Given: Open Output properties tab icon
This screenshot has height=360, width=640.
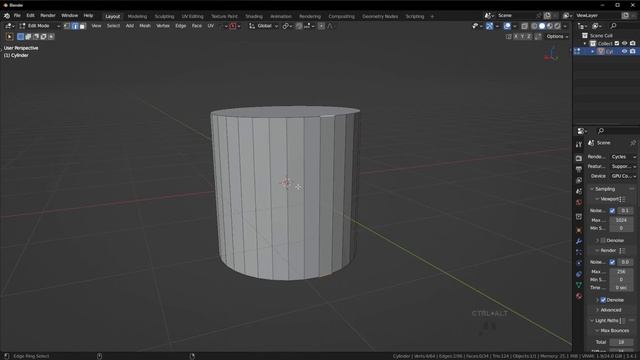Looking at the screenshot, I should pyautogui.click(x=579, y=169).
